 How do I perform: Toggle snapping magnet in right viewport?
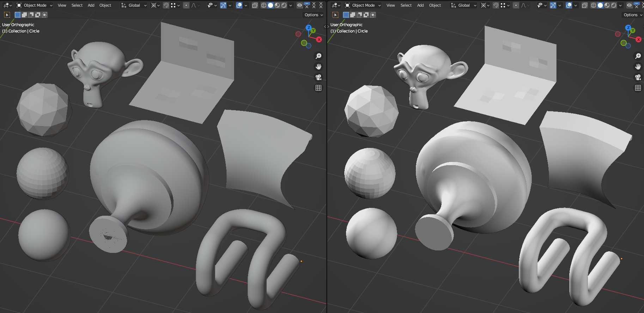(496, 5)
